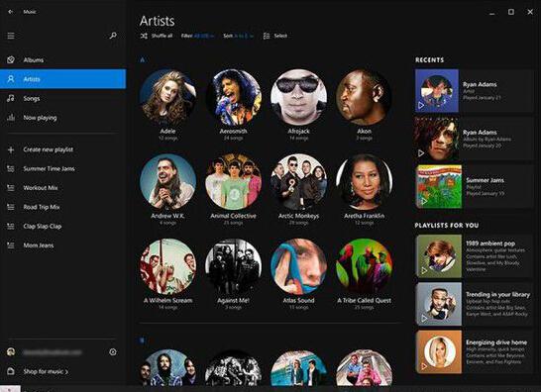Click the shopping bag store icon

[x=11, y=371]
